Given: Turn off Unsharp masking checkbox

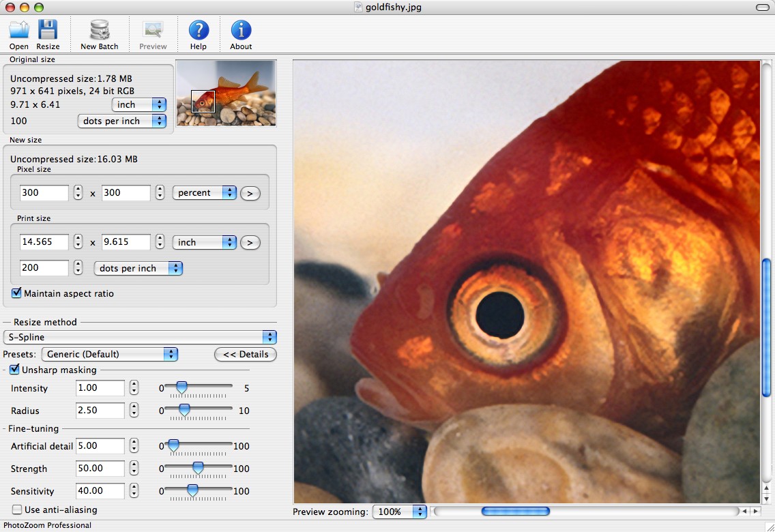Looking at the screenshot, I should 14,370.
